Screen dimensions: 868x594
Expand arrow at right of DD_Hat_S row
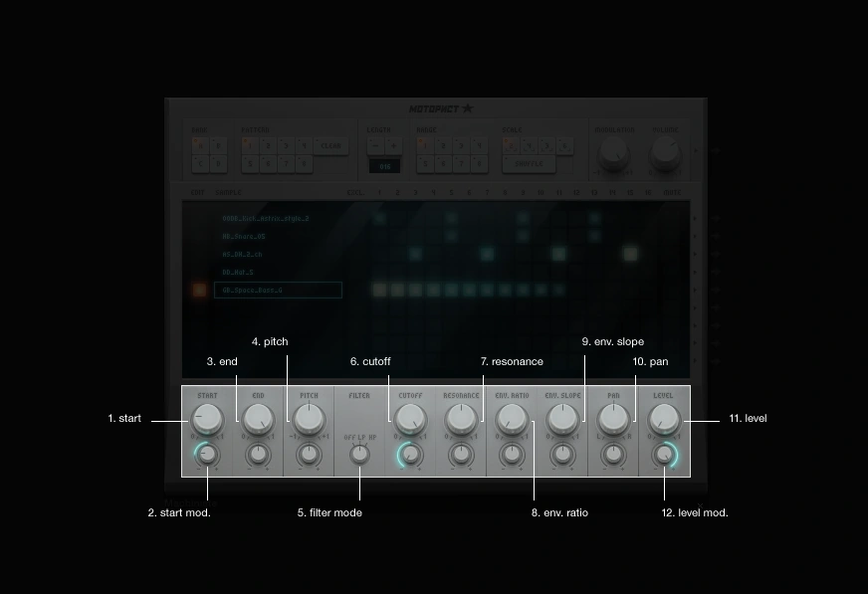point(697,272)
